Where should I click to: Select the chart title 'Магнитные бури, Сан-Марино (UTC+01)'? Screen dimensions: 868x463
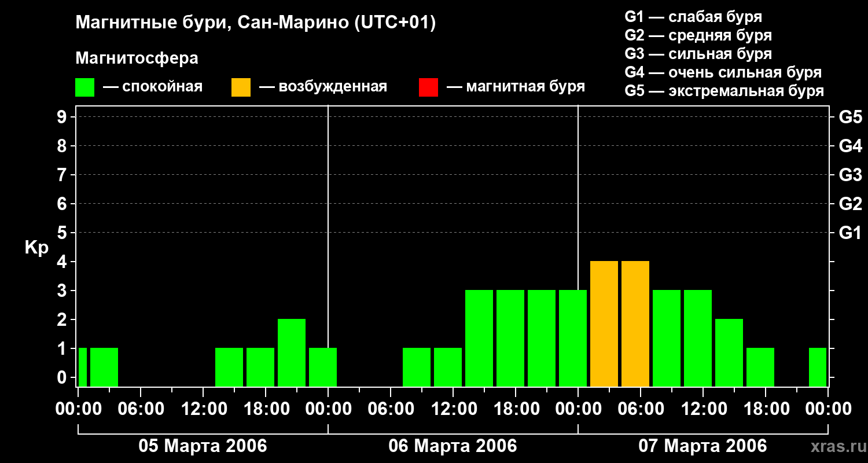point(256,23)
